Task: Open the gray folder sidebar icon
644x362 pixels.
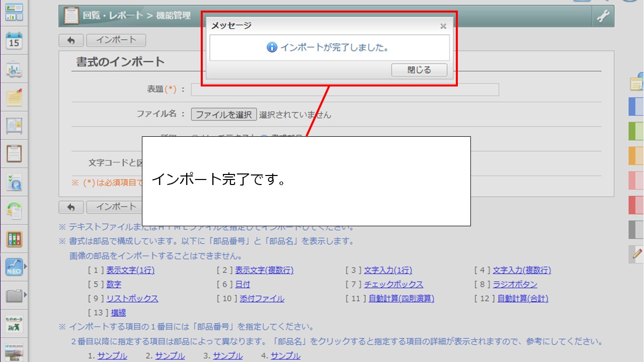Action: pos(14,295)
